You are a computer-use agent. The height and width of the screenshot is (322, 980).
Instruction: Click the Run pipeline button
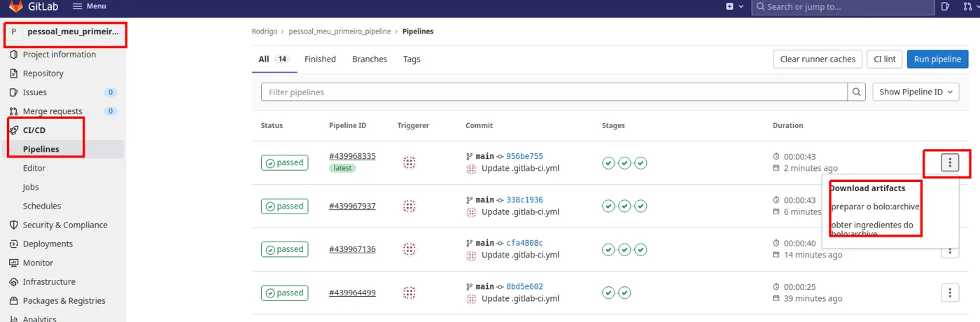(x=937, y=59)
